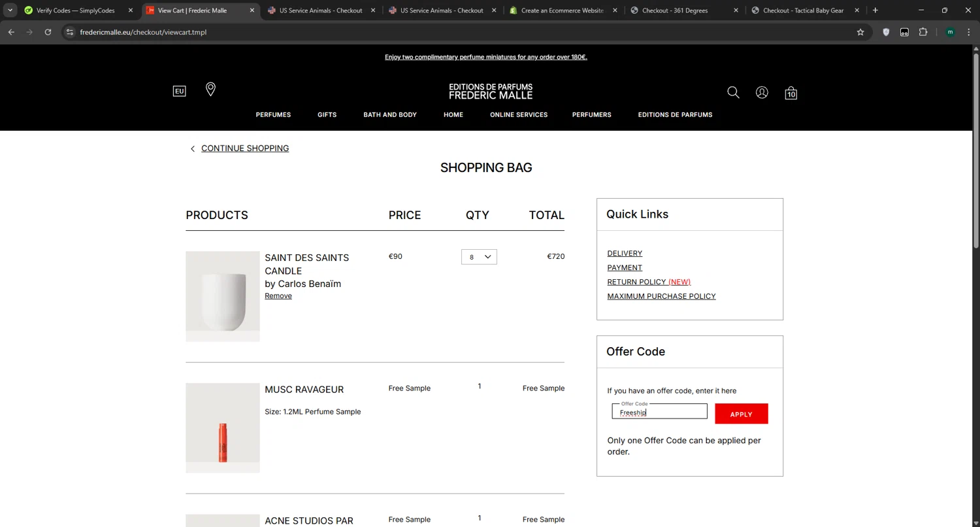
Task: Open the Chrome three-dot menu
Action: 969,32
